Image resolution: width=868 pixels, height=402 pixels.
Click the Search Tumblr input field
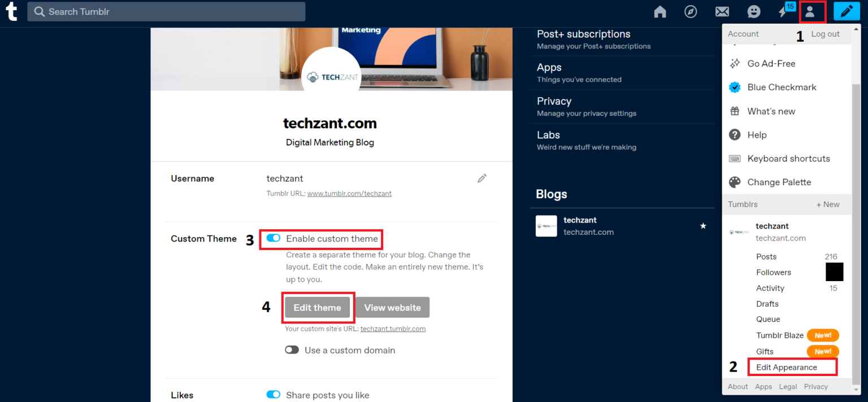coord(166,11)
